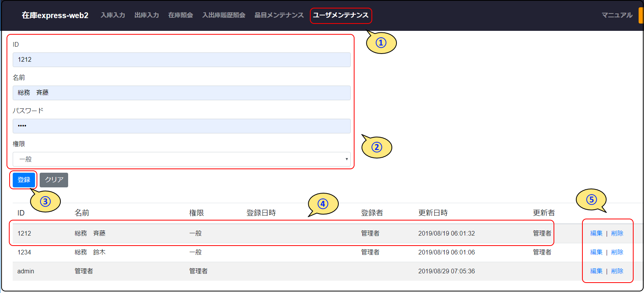Image resolution: width=644 pixels, height=293 pixels.
Task: Go to the 出庫入力 page
Action: click(147, 15)
